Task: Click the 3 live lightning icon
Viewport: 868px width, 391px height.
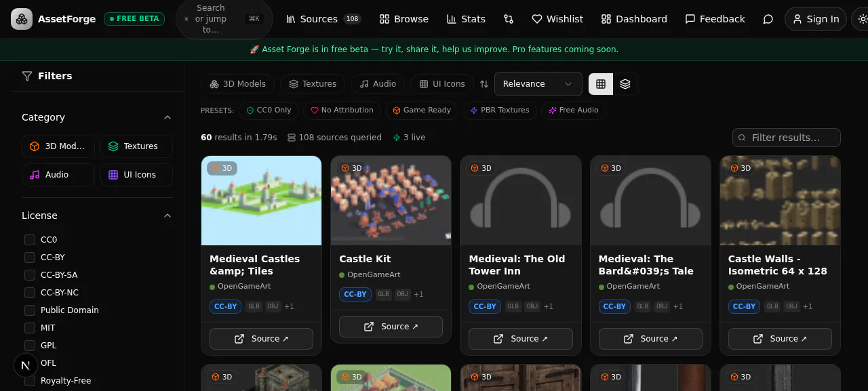Action: pos(397,138)
